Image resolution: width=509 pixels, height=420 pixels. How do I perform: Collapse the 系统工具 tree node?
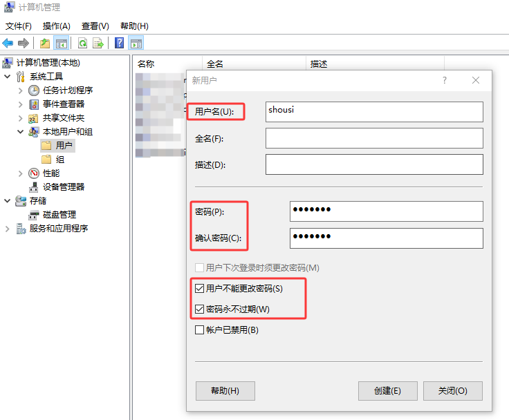pyautogui.click(x=8, y=77)
